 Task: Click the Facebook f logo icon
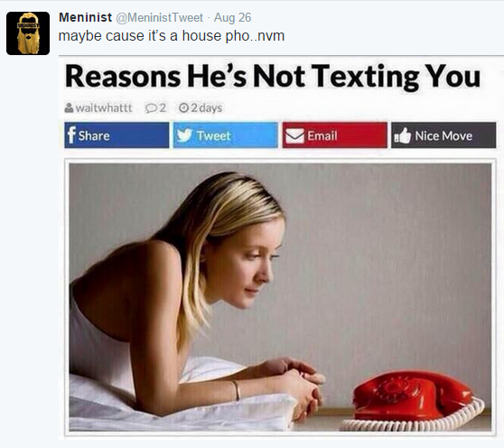tap(71, 135)
